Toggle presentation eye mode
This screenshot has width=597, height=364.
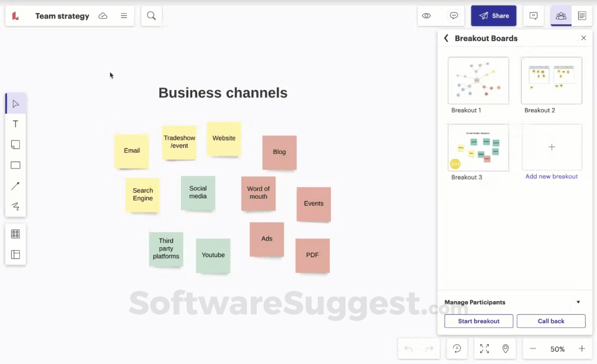[427, 16]
